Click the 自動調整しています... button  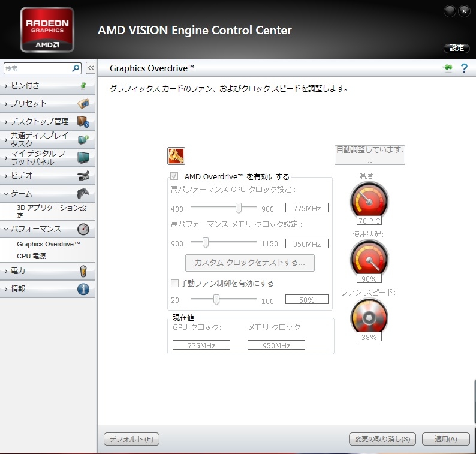[x=370, y=155]
